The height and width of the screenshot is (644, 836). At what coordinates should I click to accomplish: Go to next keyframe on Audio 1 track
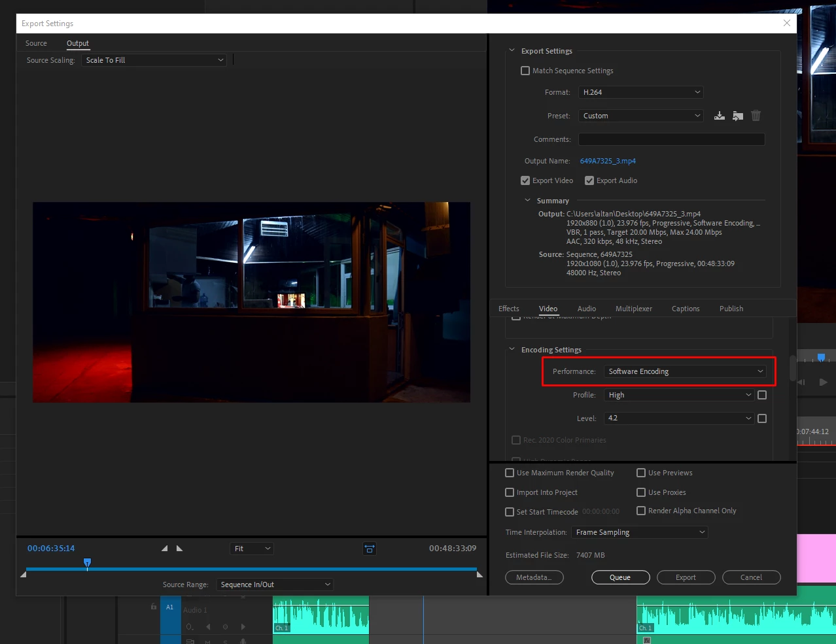click(x=243, y=626)
